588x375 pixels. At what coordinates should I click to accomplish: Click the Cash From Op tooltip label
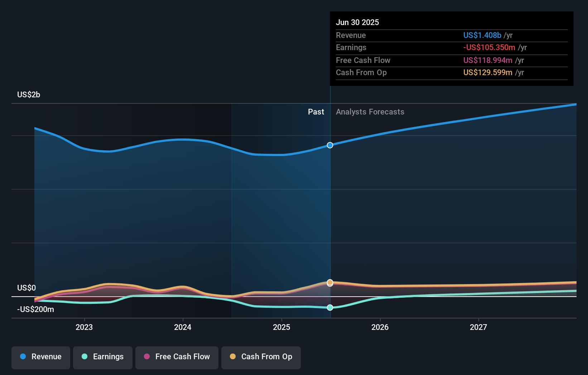tap(361, 72)
